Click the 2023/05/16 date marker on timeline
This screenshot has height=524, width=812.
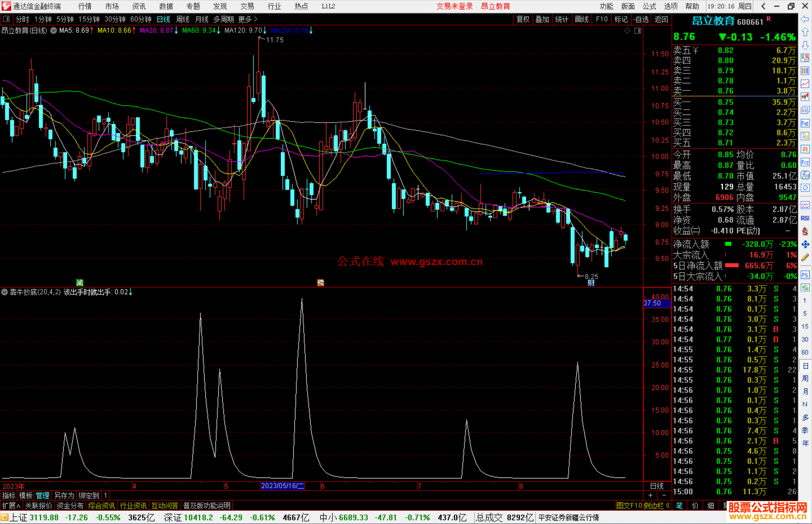pos(282,486)
